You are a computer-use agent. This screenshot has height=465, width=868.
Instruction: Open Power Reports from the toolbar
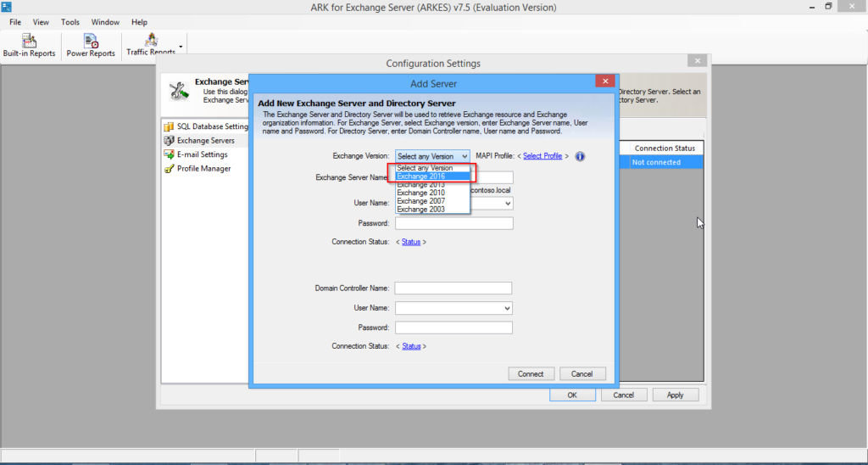91,46
